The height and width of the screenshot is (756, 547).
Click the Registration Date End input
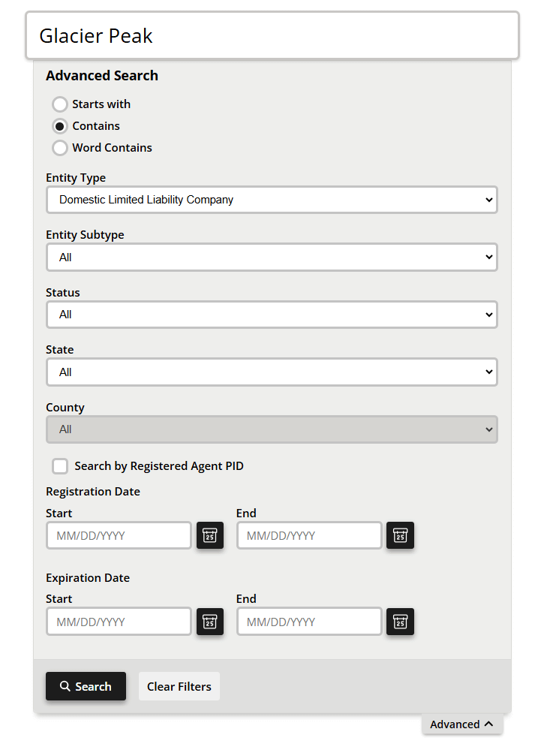309,536
